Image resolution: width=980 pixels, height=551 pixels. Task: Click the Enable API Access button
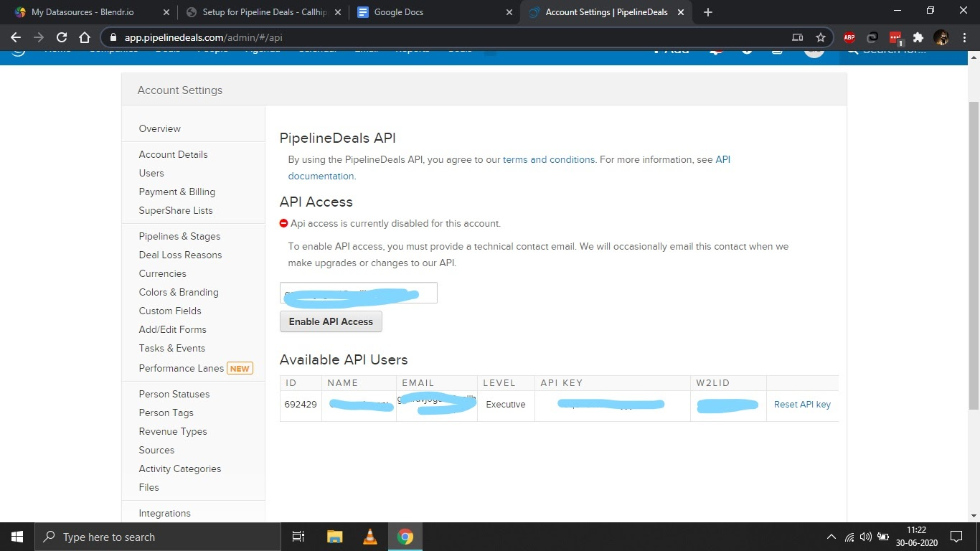click(x=331, y=321)
